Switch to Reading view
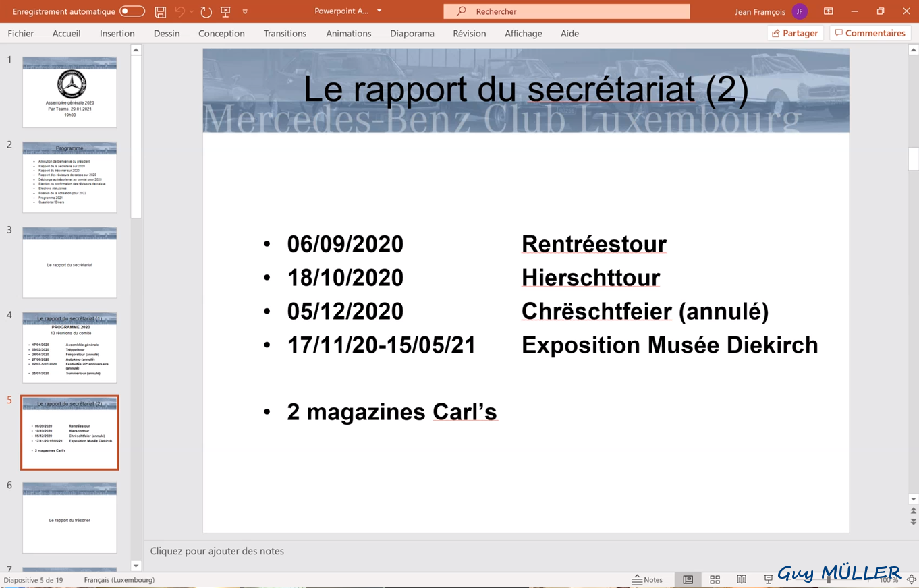 (742, 579)
